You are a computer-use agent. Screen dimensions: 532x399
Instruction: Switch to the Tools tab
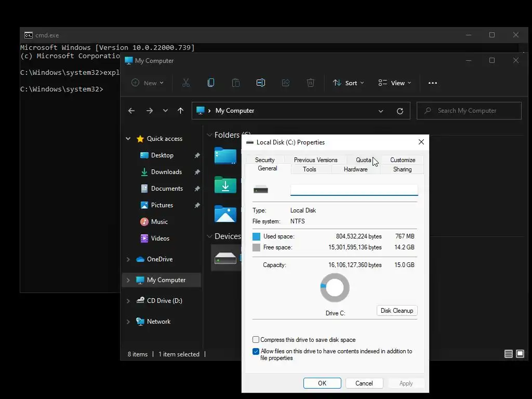310,169
